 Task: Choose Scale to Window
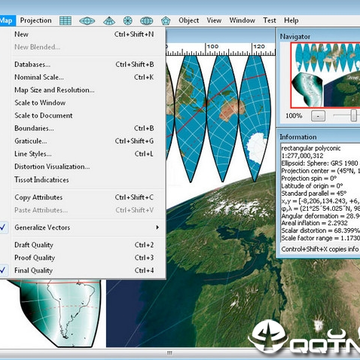[x=83, y=103]
